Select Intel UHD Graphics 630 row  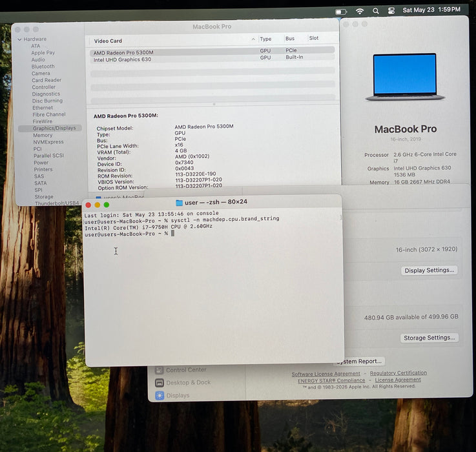(x=212, y=58)
